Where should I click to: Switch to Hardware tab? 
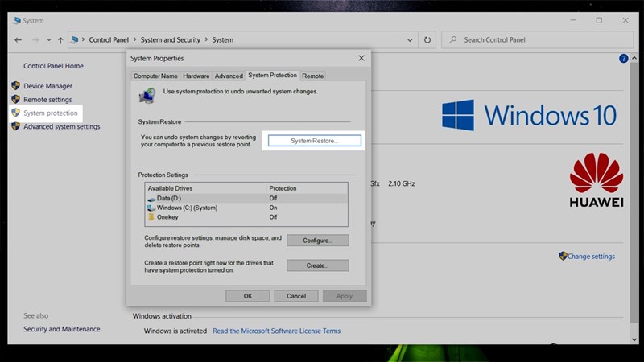[x=196, y=76]
